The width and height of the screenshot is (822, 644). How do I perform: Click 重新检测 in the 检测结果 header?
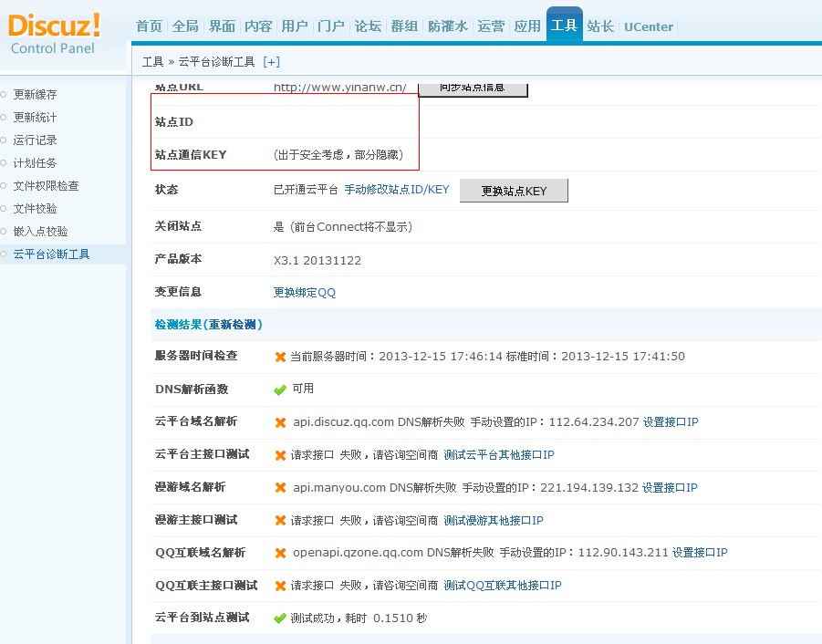click(233, 325)
